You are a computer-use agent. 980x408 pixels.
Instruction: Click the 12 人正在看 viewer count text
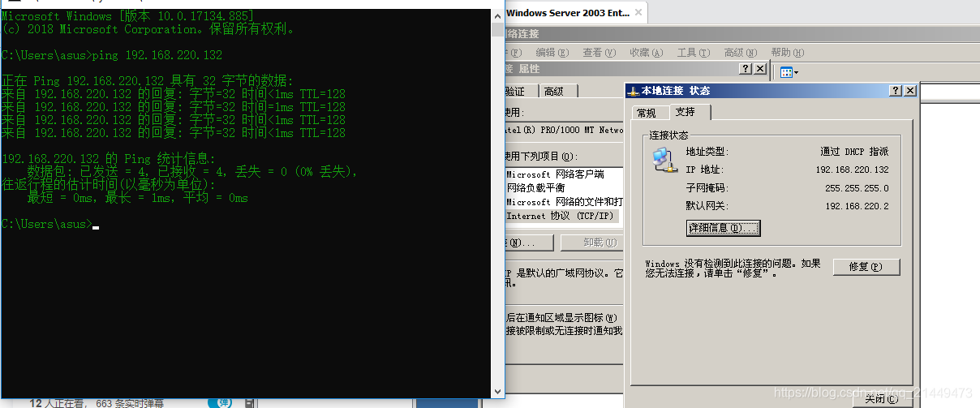point(58,403)
